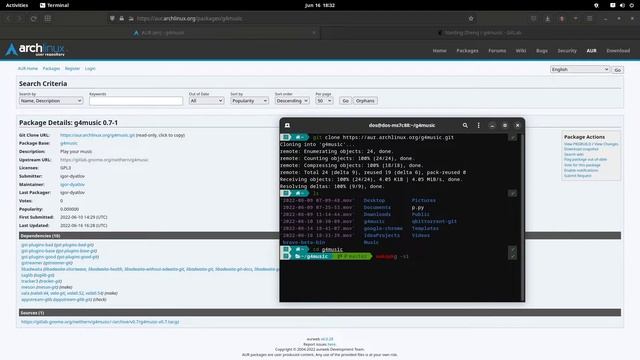640x360 pixels.
Task: Open Wiki in the Arch navigation bar
Action: pyautogui.click(x=521, y=51)
